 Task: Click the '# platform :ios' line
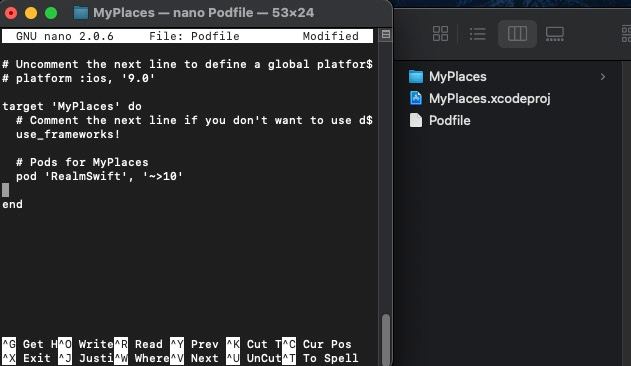[x=78, y=78]
